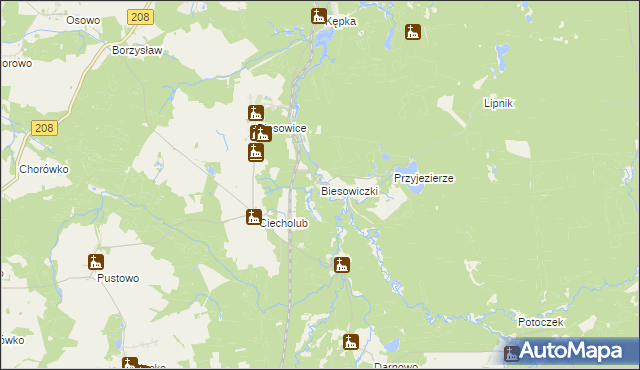Select the 208 road shield above Chorówko

tap(44, 128)
